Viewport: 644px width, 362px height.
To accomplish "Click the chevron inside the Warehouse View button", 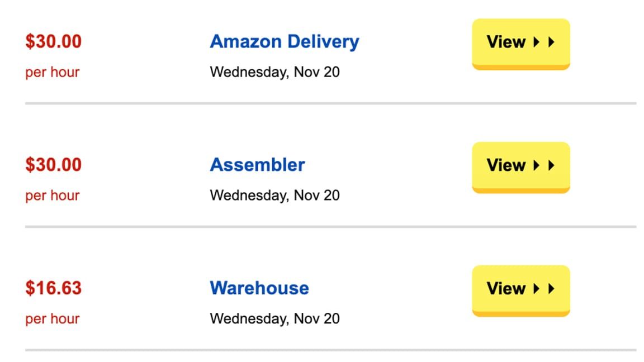I will (x=543, y=289).
